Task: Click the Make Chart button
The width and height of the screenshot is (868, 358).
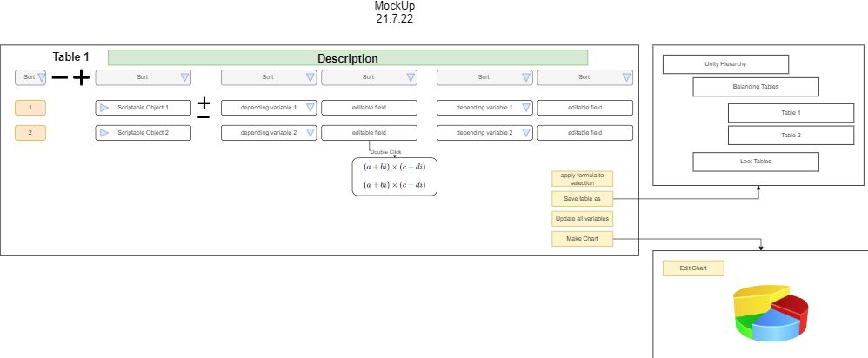Action: tap(582, 238)
